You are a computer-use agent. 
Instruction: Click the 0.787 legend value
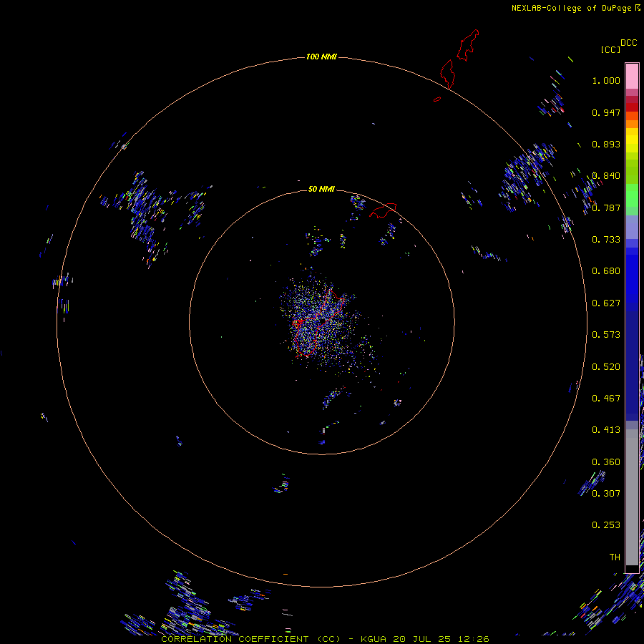tap(606, 208)
